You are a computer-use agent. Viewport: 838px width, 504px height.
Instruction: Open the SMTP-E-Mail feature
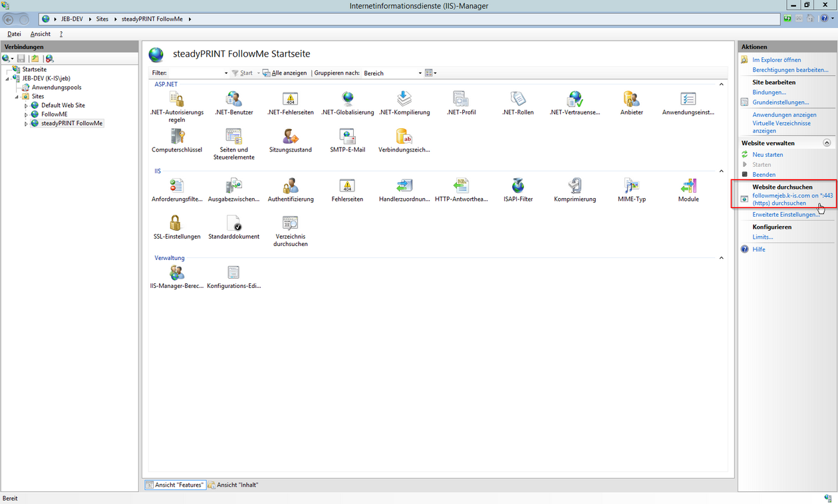347,142
